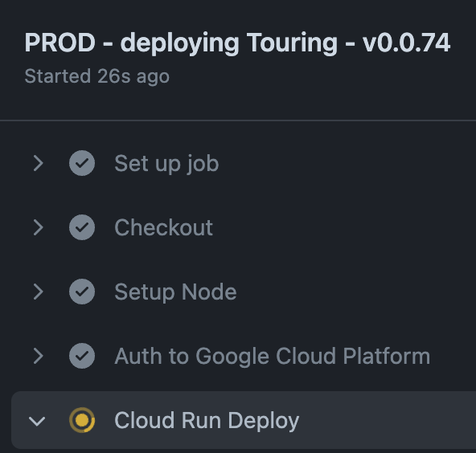The height and width of the screenshot is (453, 476).
Task: Select the Cloud Run Deploy label
Action: 207,421
